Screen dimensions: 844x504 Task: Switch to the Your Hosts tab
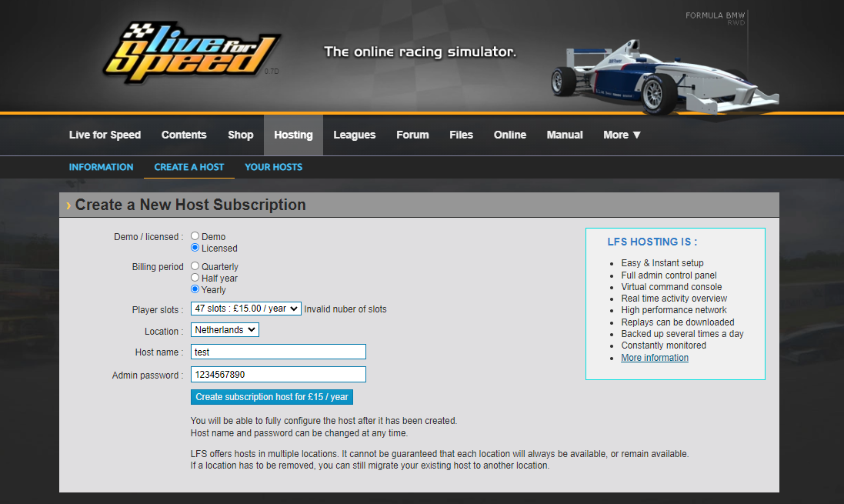pos(273,167)
